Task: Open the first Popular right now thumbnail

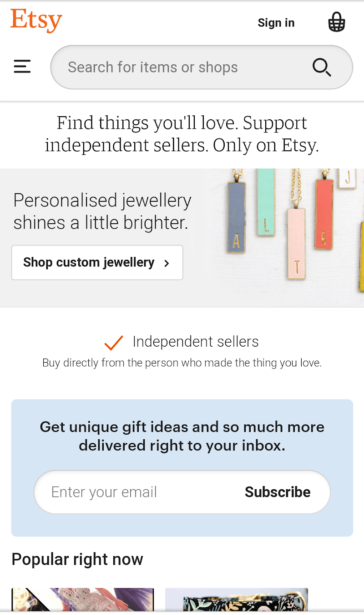Action: tap(82, 600)
